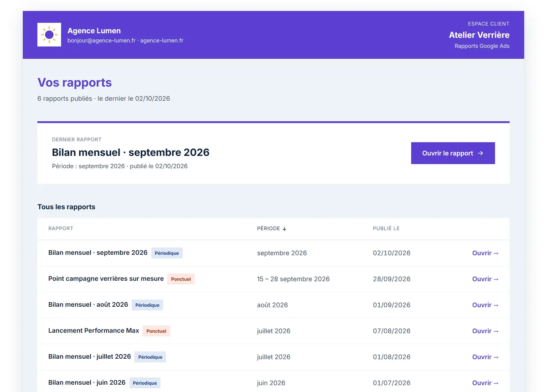Click the '6 rapports publiés' summary line
547x392 pixels.
(x=103, y=98)
